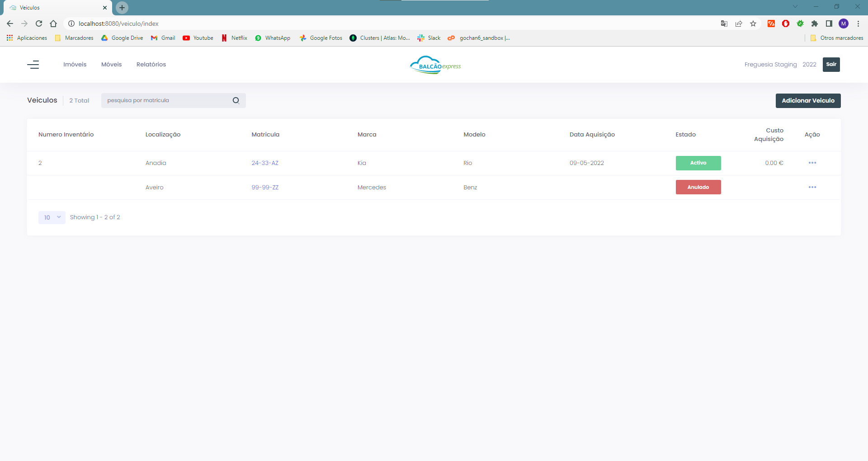Click the Custo Aquisição column header
Viewport: 868px width, 461px height.
pyautogui.click(x=769, y=135)
